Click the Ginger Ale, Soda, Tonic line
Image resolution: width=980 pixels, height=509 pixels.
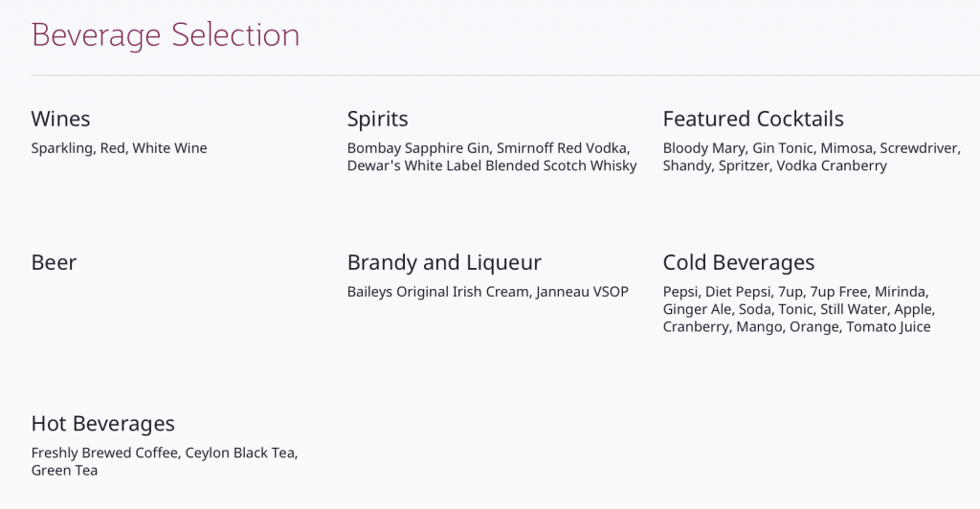pos(799,309)
